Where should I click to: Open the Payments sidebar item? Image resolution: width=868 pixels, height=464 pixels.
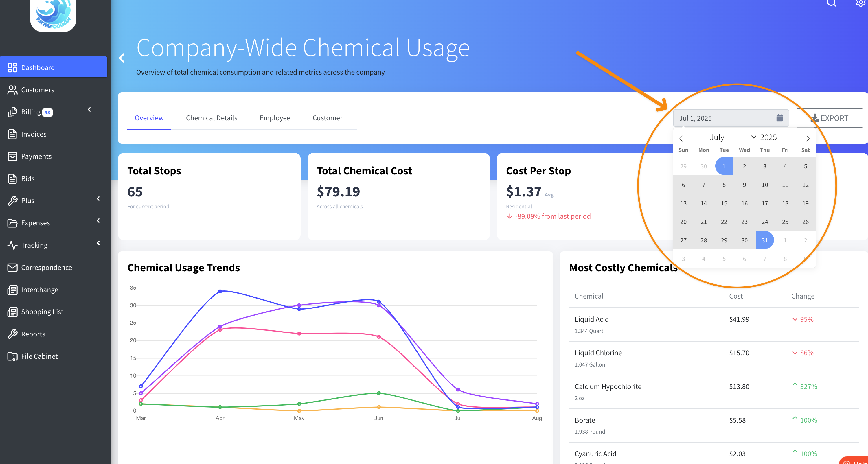click(36, 156)
